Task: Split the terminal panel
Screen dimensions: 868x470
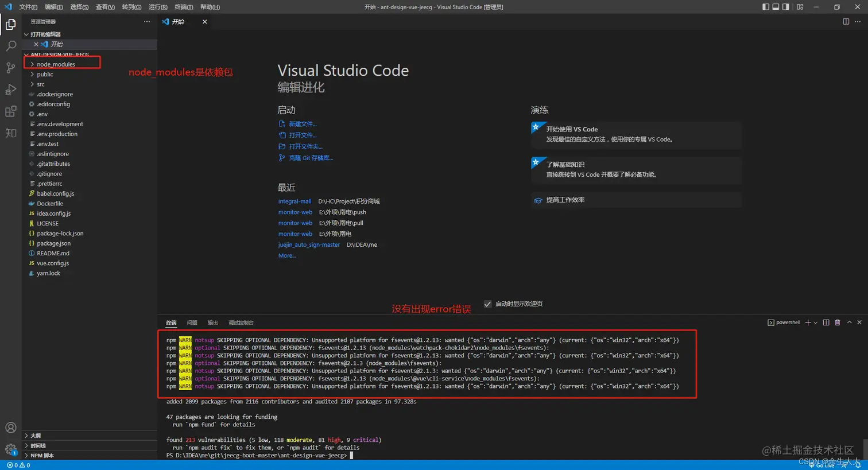Action: (826, 323)
